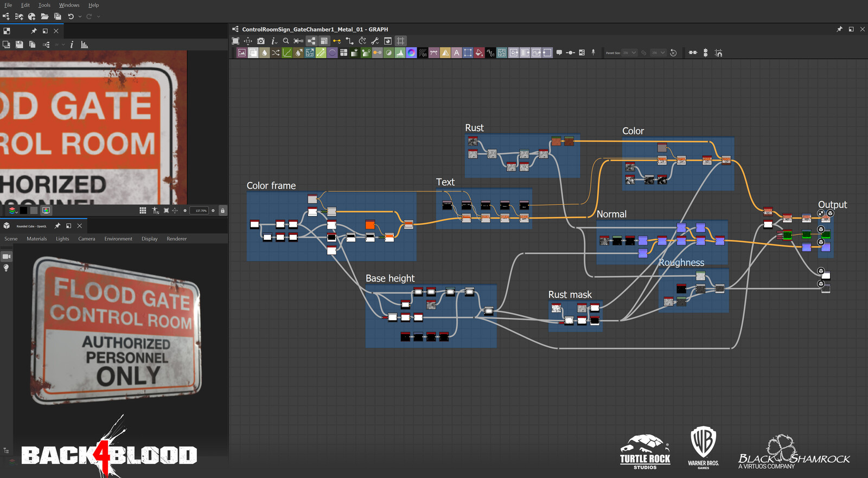Click the new package icon in main toolbar
Viewport: 868px width, 478px height.
pos(31,16)
